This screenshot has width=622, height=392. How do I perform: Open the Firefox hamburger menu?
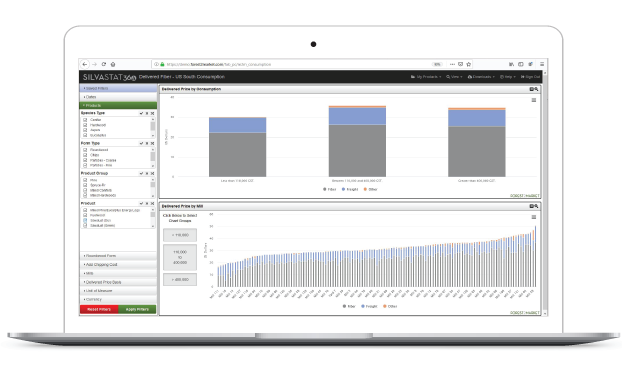[541, 64]
